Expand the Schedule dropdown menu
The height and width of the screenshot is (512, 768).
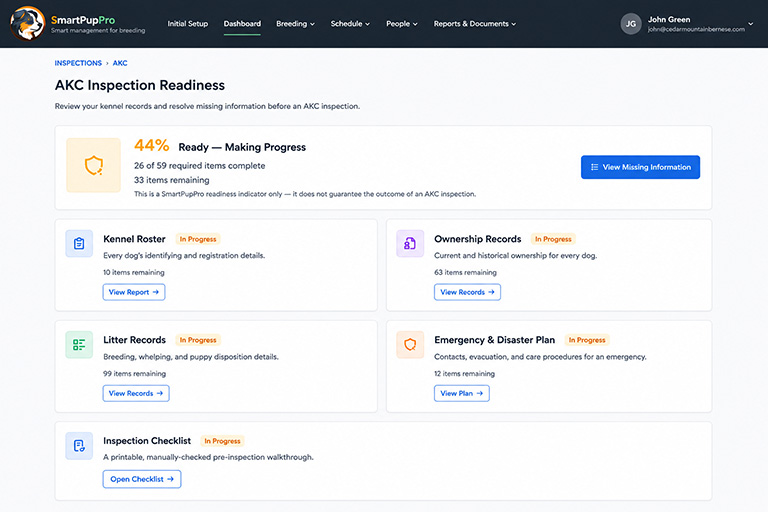click(350, 24)
